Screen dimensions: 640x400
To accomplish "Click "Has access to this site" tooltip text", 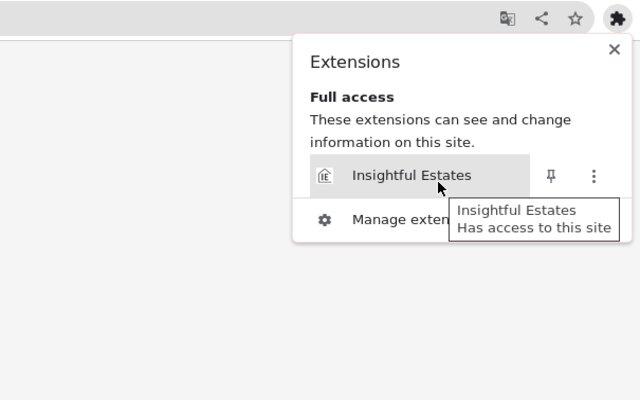I will [534, 227].
